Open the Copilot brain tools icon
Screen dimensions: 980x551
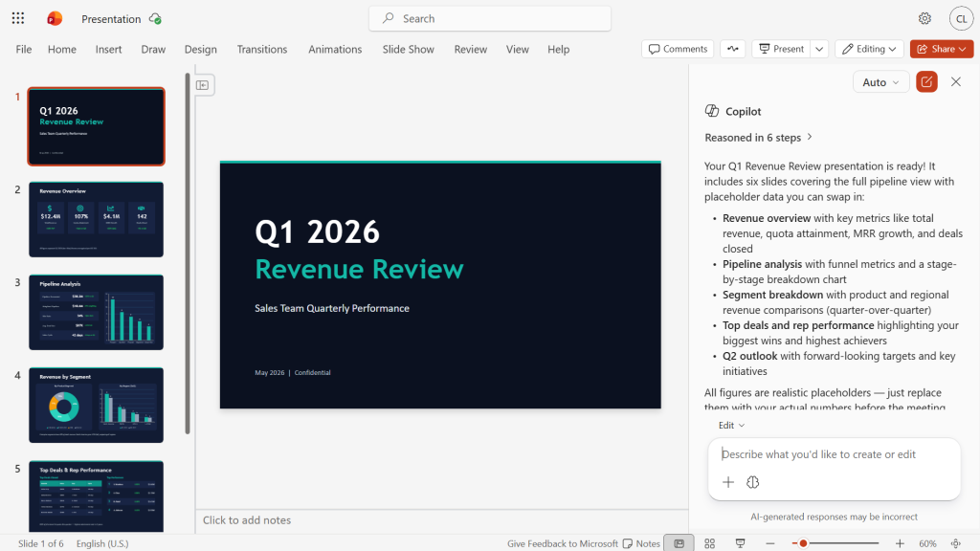click(752, 482)
